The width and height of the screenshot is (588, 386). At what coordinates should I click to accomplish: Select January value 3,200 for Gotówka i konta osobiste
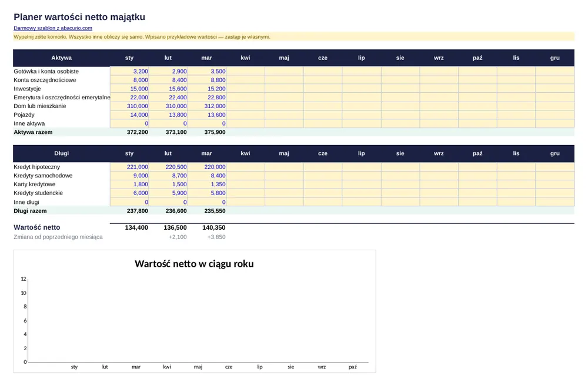[x=129, y=71]
